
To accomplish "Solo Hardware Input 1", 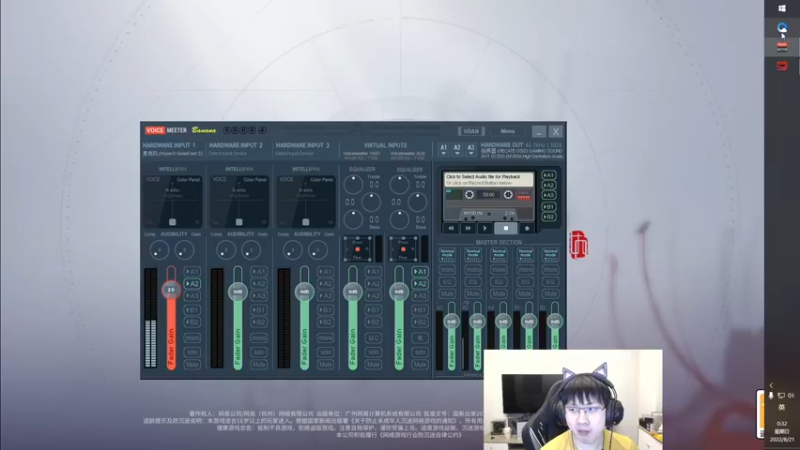I will pos(192,352).
